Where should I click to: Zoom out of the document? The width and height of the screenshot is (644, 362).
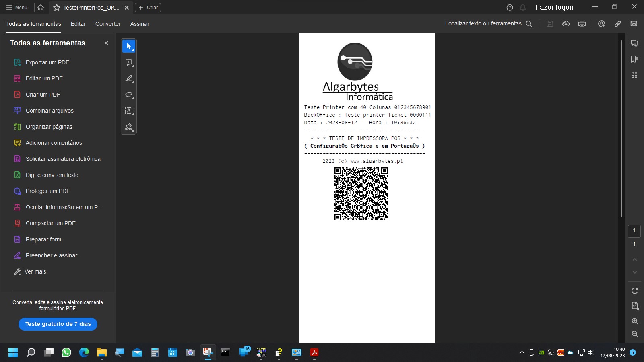click(x=635, y=334)
